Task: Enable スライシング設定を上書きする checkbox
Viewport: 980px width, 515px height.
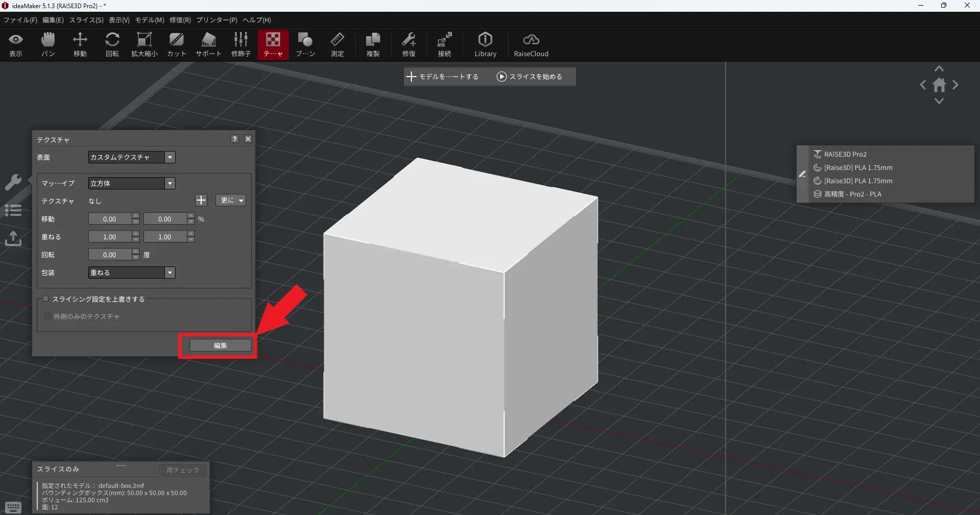Action: tap(46, 299)
